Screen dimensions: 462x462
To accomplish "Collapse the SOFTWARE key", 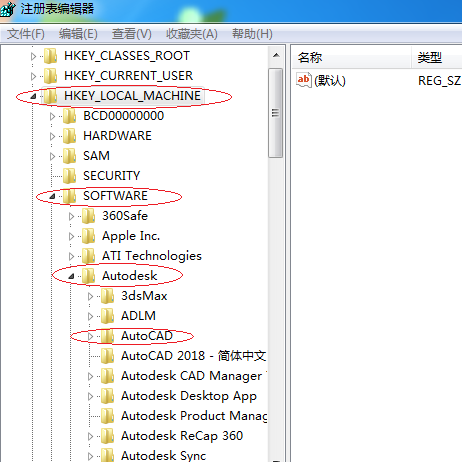I will pyautogui.click(x=52, y=196).
